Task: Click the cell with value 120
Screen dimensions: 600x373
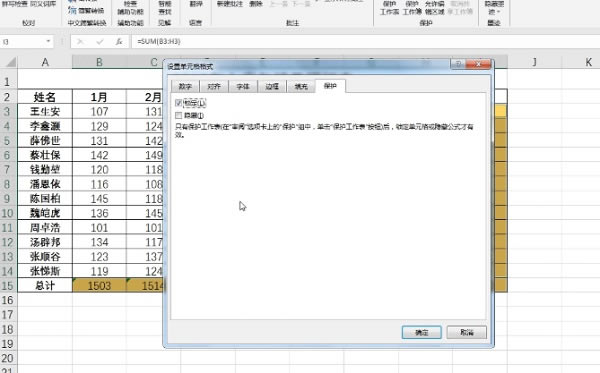Action: point(99,169)
